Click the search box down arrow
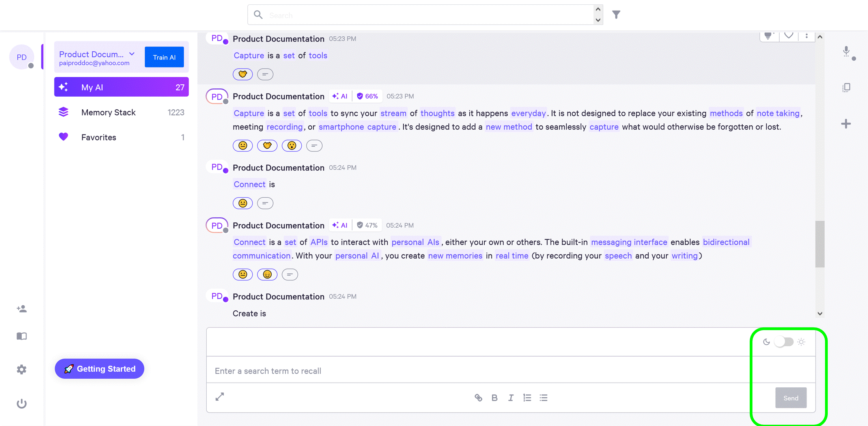 [x=598, y=20]
